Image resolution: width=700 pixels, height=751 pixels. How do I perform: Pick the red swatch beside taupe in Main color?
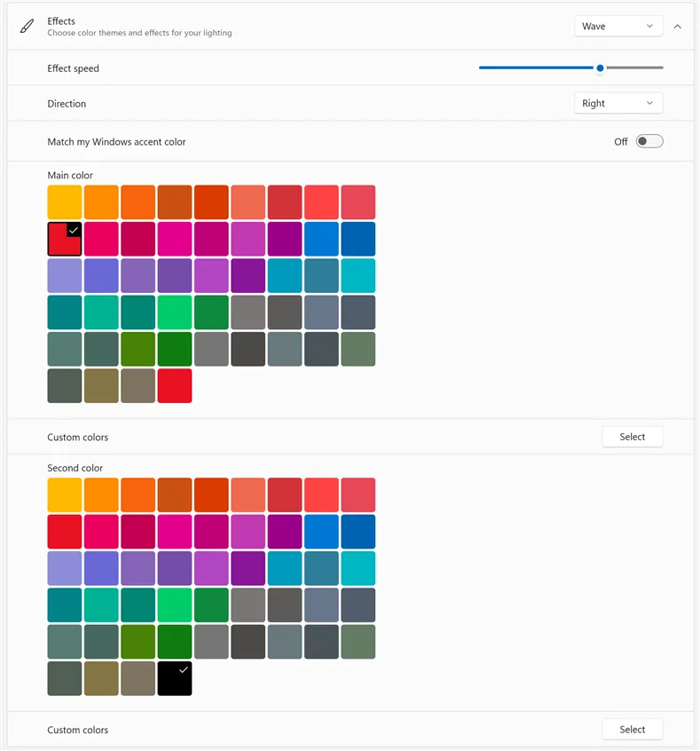(175, 385)
